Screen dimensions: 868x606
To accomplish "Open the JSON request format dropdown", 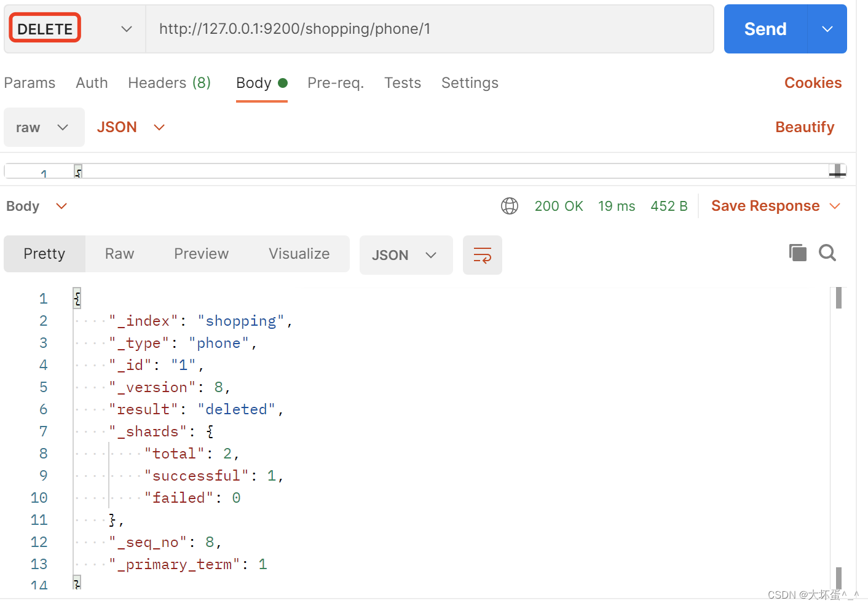I will point(131,127).
